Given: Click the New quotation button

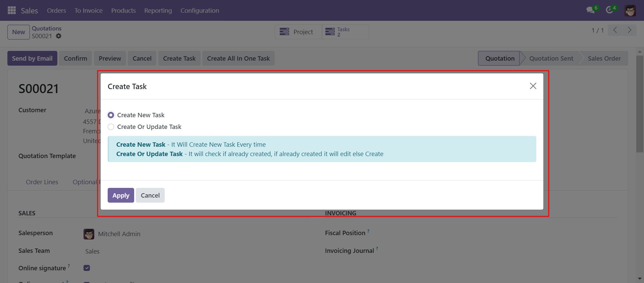Looking at the screenshot, I should 18,32.
